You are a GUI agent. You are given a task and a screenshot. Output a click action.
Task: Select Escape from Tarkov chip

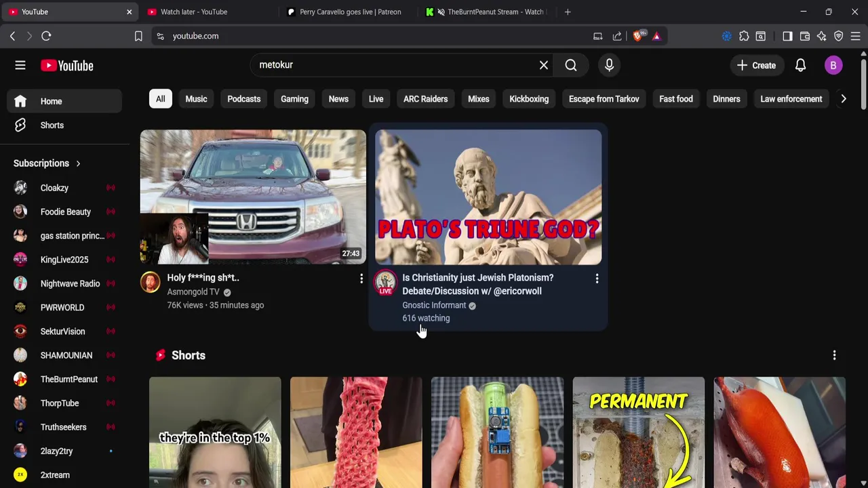click(x=604, y=99)
